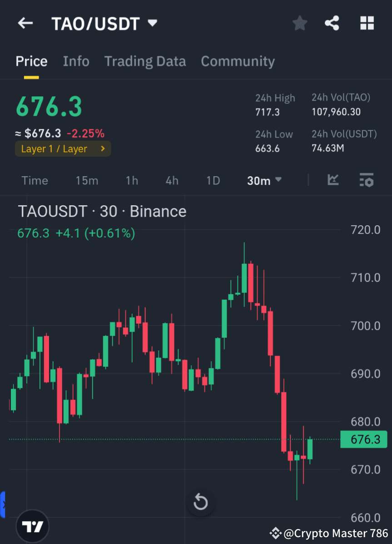
Task: Tap the 24h Vol(USDT) value 74.63M
Action: tap(328, 148)
